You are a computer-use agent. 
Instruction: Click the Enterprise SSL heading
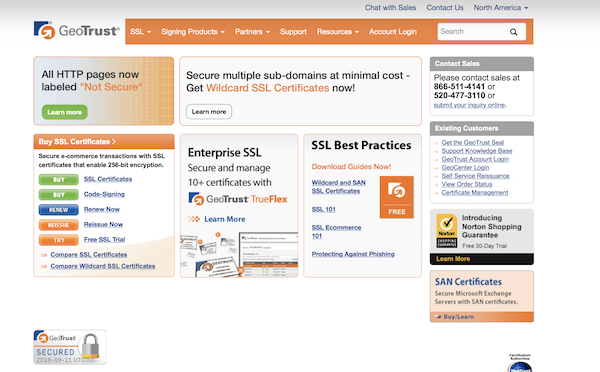click(225, 153)
